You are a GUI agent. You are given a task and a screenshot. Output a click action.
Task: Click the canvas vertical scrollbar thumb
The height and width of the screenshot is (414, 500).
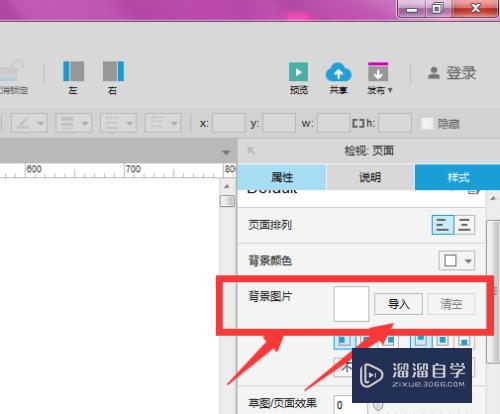[227, 201]
